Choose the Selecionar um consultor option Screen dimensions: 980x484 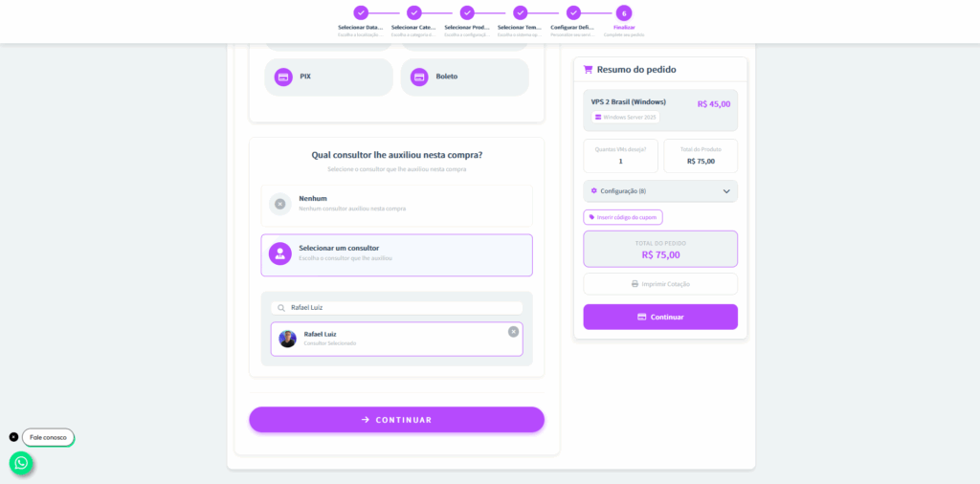(396, 254)
